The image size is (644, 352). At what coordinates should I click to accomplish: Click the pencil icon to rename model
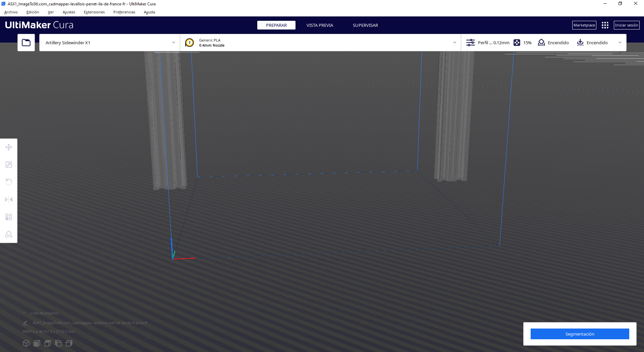point(25,323)
